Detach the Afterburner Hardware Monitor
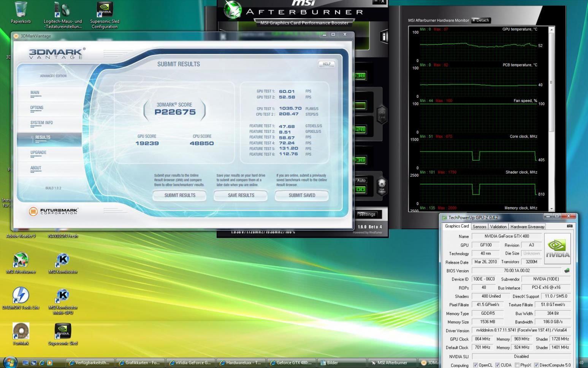The height and width of the screenshot is (368, 588). coord(481,20)
